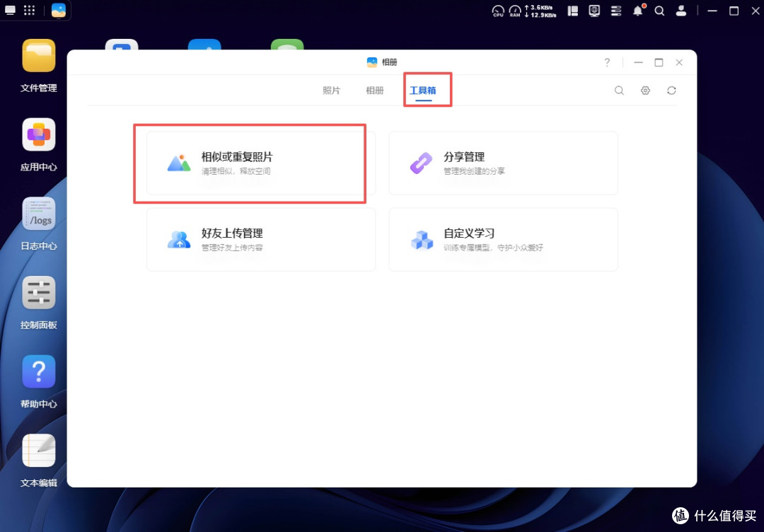Switch to the 照片 tab
This screenshot has height=532, width=764.
coord(331,91)
